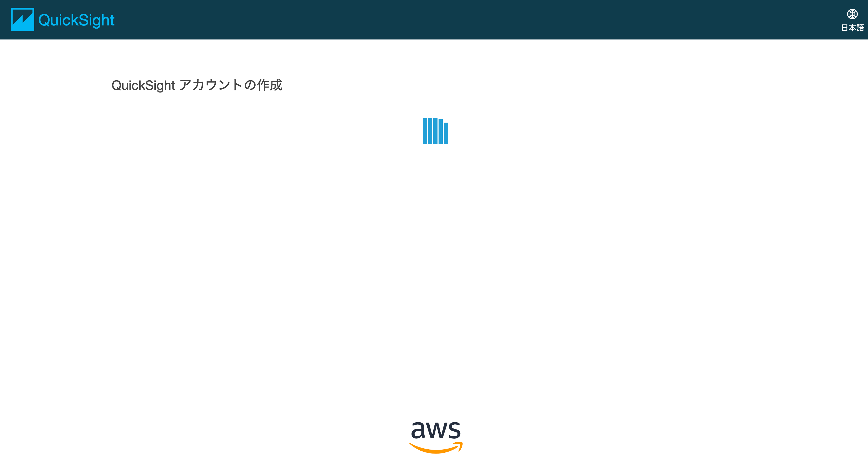Click the blank white area below spinner
The height and width of the screenshot is (467, 868).
point(435,270)
